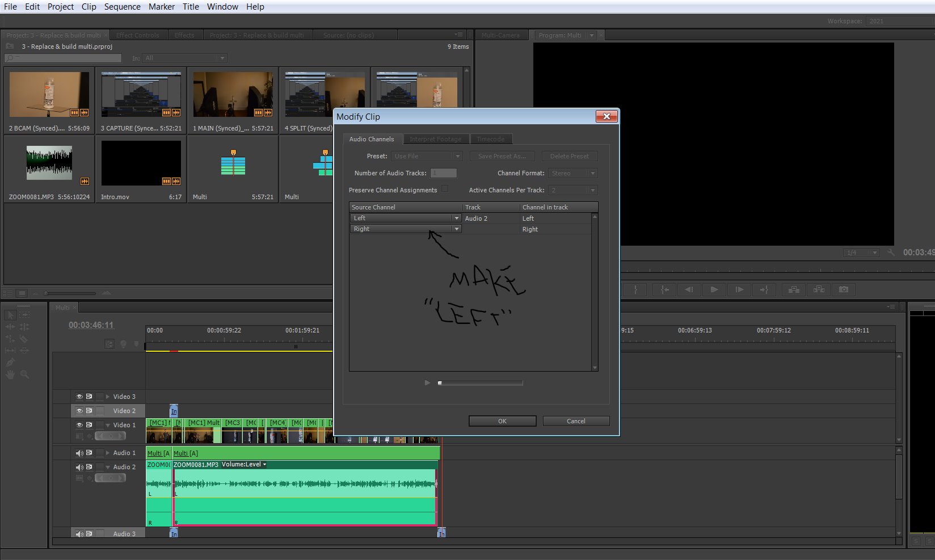
Task: Click Step Forward in Program monitor
Action: 739,289
